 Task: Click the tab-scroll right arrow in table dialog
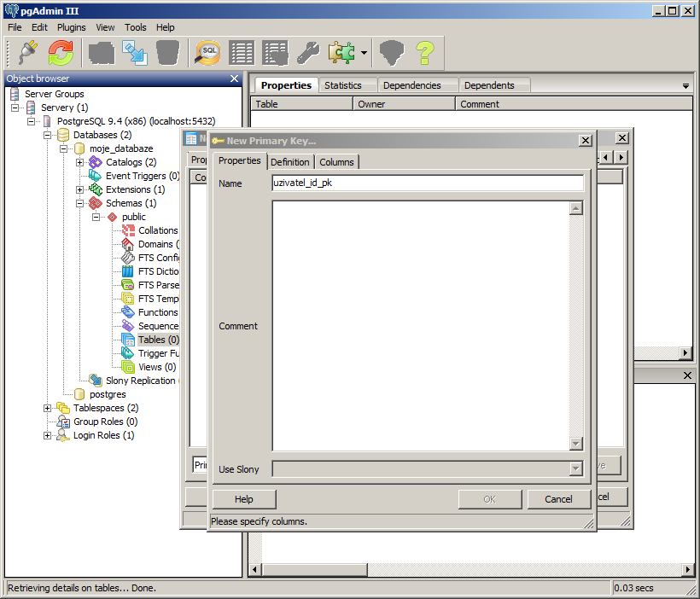(x=621, y=157)
